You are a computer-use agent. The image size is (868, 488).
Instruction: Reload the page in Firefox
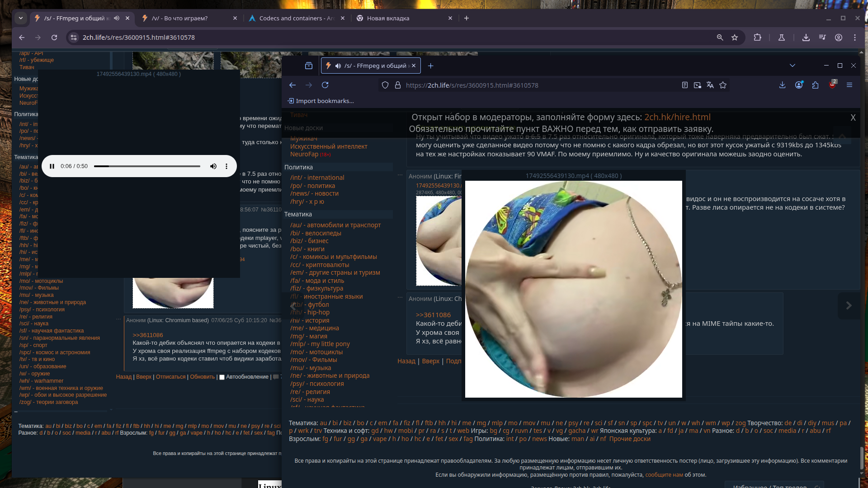tap(325, 85)
